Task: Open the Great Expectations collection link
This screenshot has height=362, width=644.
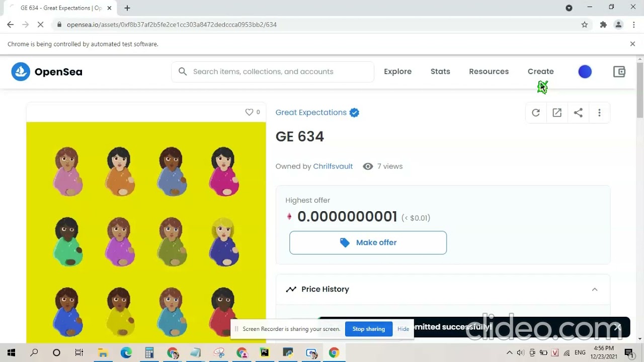Action: (x=311, y=112)
